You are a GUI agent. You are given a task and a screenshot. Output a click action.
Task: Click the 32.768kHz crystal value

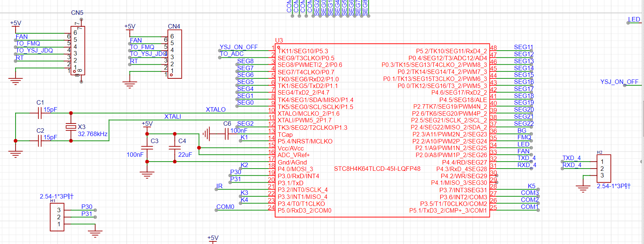tap(93, 134)
